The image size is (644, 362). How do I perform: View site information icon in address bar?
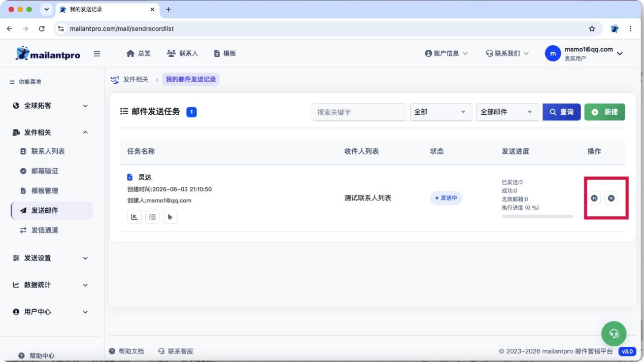coord(61,29)
